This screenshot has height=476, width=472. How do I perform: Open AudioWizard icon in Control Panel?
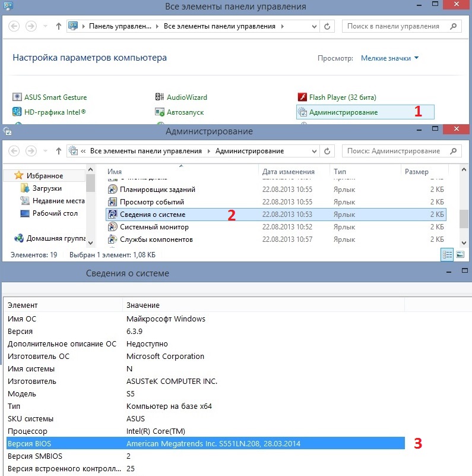point(160,97)
